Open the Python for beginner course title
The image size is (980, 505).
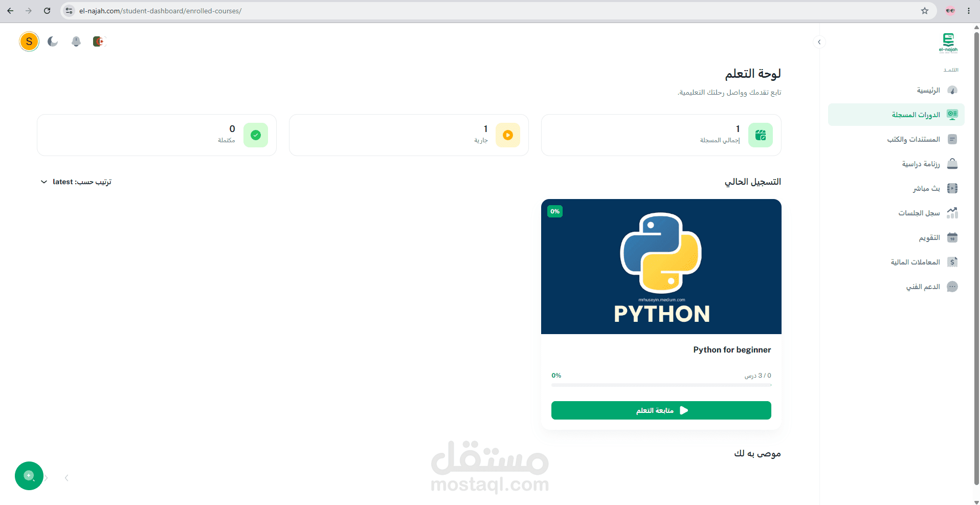(732, 349)
